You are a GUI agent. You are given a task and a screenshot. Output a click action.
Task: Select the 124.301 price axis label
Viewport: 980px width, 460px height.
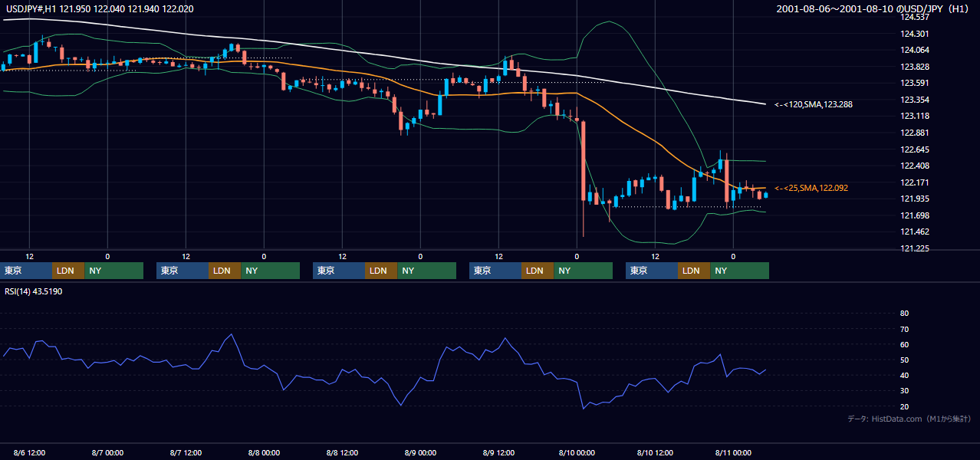(914, 34)
